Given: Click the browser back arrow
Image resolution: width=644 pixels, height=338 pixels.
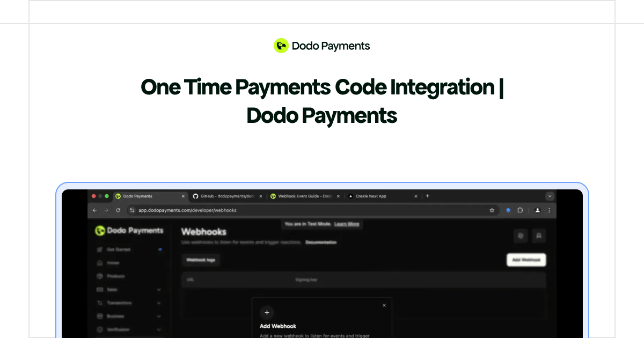Looking at the screenshot, I should click(x=95, y=210).
